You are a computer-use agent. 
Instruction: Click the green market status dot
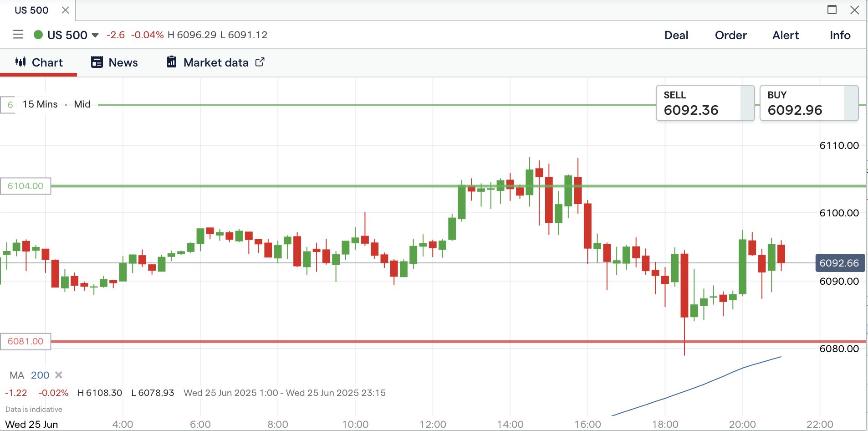pyautogui.click(x=38, y=35)
